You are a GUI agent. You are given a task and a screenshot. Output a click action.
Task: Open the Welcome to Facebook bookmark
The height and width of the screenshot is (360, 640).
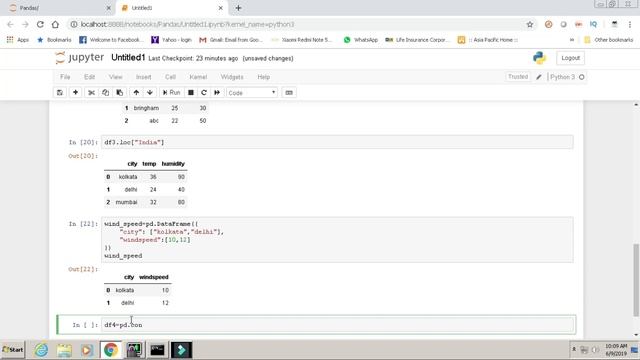111,40
